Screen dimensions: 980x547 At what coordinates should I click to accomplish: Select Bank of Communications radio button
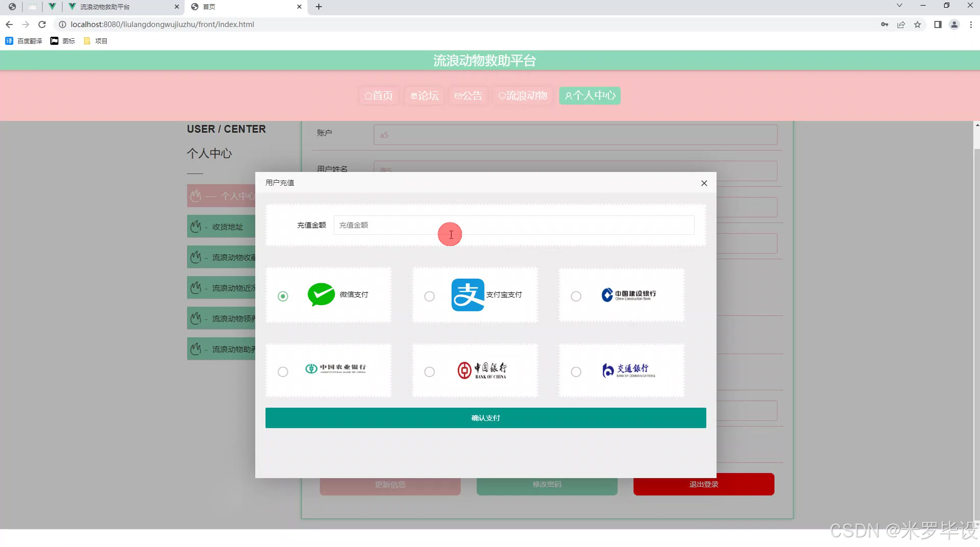coord(576,372)
